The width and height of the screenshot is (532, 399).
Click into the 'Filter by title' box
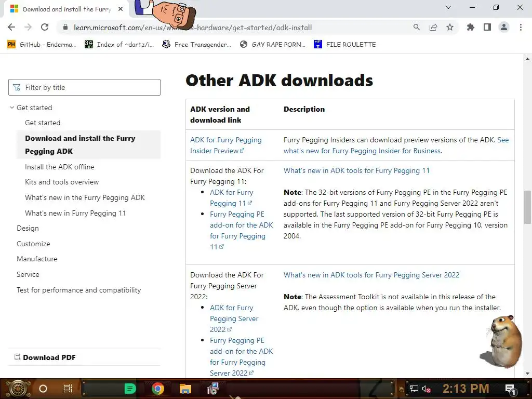[85, 87]
